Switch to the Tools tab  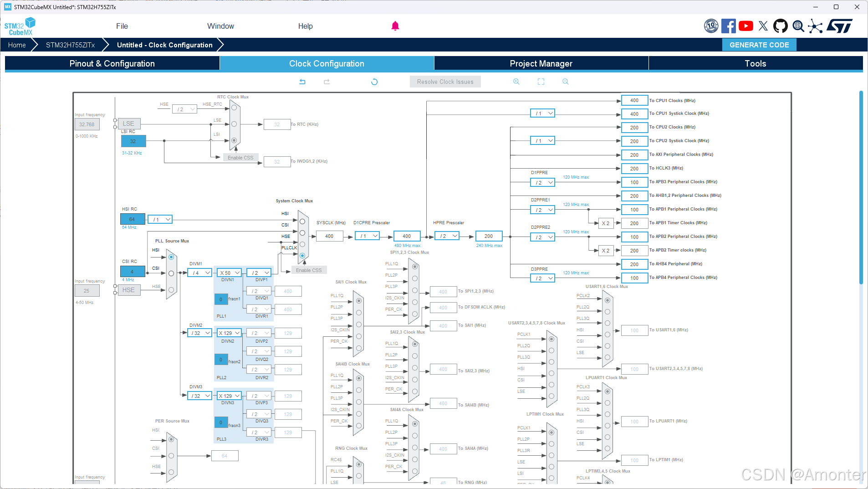756,64
